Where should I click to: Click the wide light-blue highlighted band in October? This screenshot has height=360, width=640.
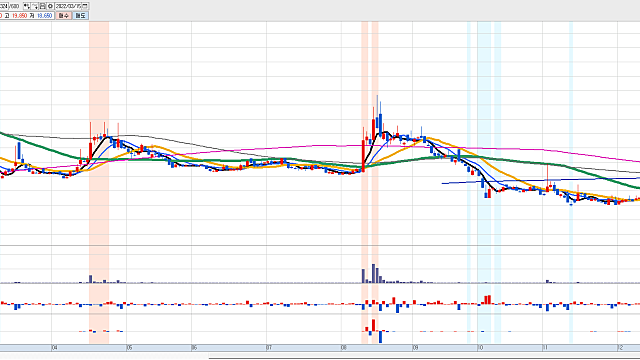[x=484, y=182]
